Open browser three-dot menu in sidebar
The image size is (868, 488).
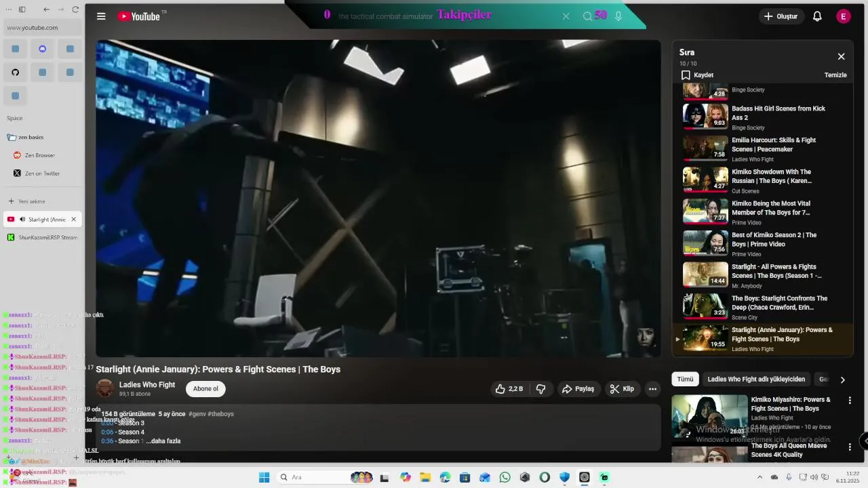click(x=9, y=9)
